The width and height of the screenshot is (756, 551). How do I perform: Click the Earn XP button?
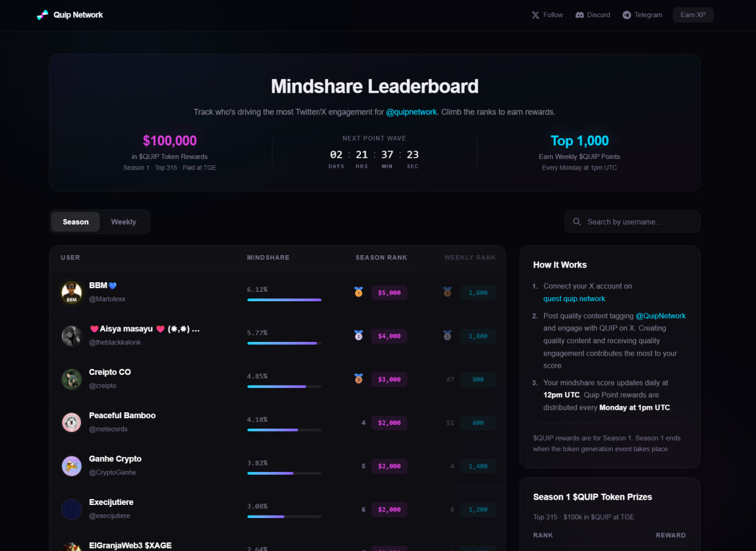tap(693, 15)
